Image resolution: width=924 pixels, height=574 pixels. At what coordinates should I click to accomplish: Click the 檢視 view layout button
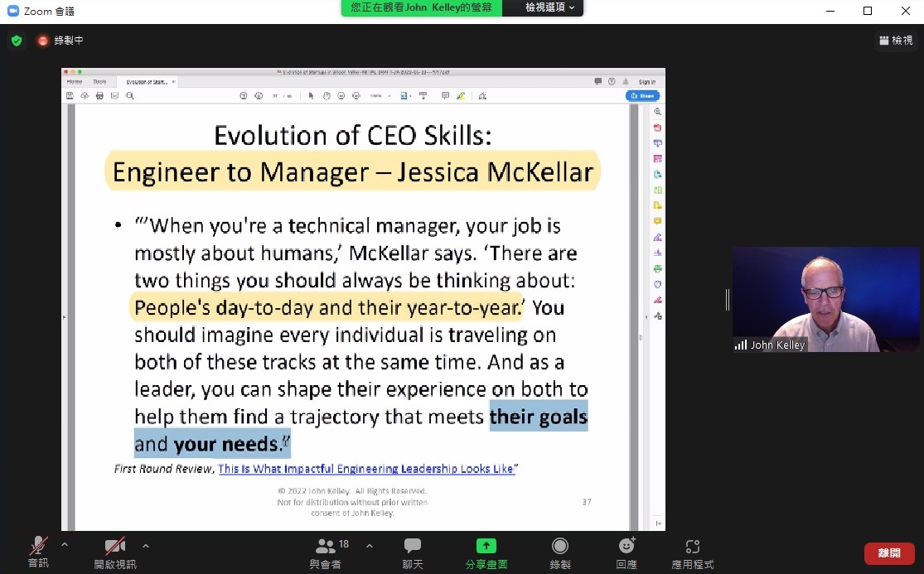coord(896,40)
